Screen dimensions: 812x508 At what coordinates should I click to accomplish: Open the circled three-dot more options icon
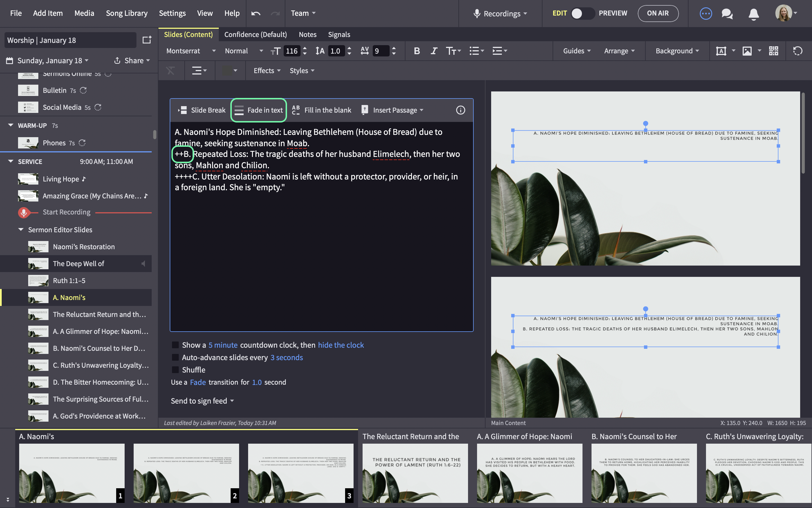coord(706,14)
